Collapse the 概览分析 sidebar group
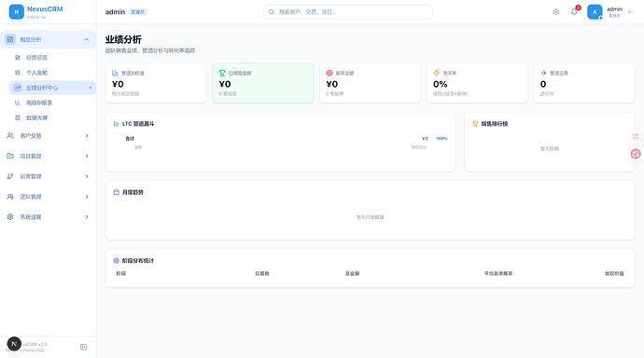The image size is (644, 358). (x=87, y=40)
